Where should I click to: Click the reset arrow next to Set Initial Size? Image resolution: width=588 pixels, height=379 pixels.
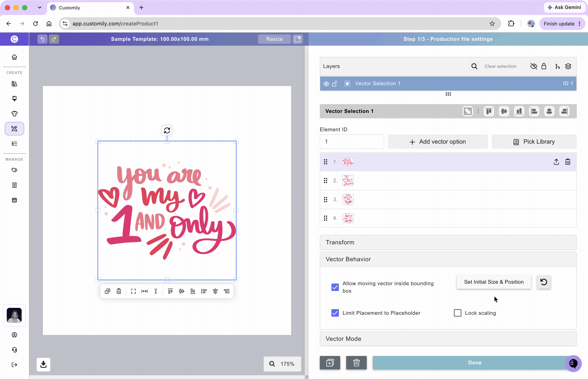(x=544, y=282)
